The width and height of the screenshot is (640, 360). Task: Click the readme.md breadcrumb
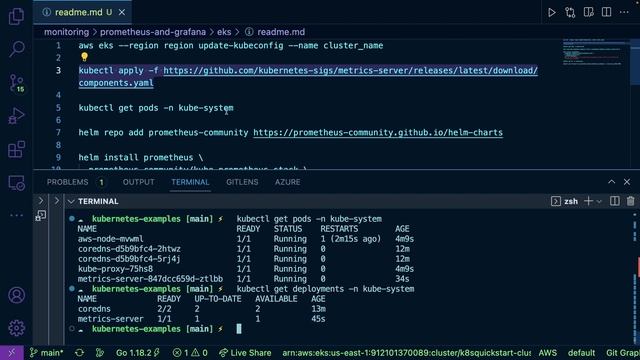pyautogui.click(x=280, y=32)
